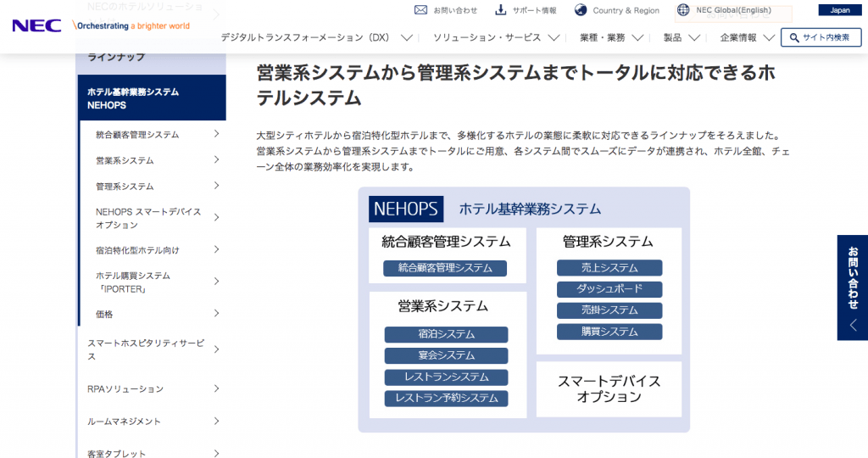Expand the ソリューション・サービス menu
This screenshot has width=868, height=458.
[x=496, y=37]
